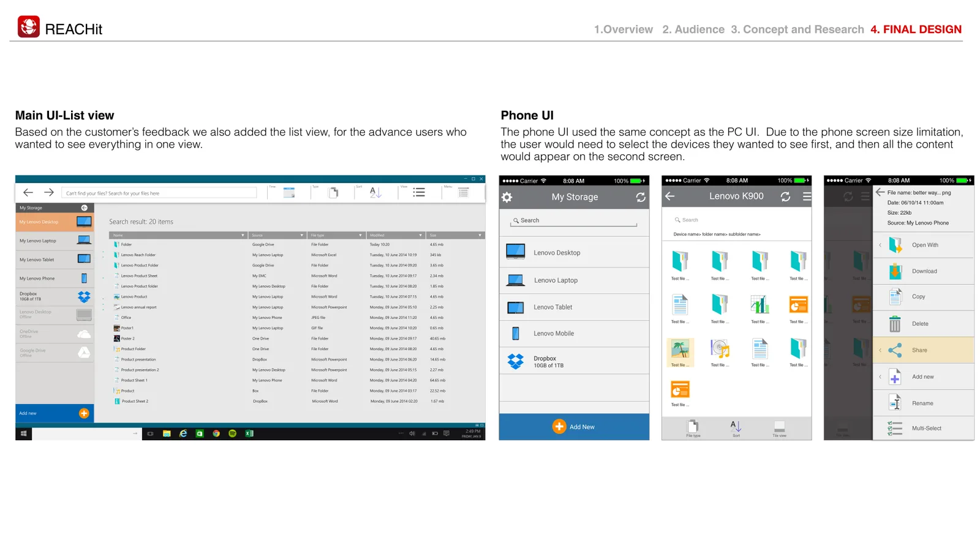Click the desktop file search field
This screenshot has height=551, width=980.
click(159, 193)
